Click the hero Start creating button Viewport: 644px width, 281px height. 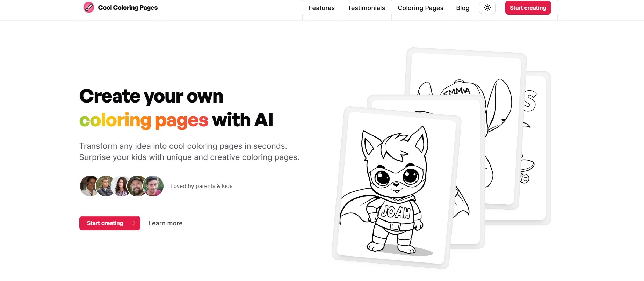tap(110, 223)
